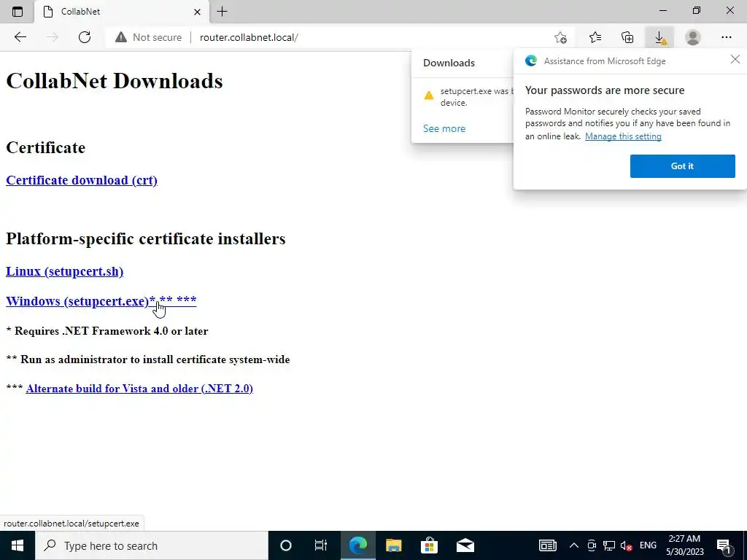Image resolution: width=747 pixels, height=560 pixels.
Task: Refresh the router.collabnet.local page
Action: [85, 37]
